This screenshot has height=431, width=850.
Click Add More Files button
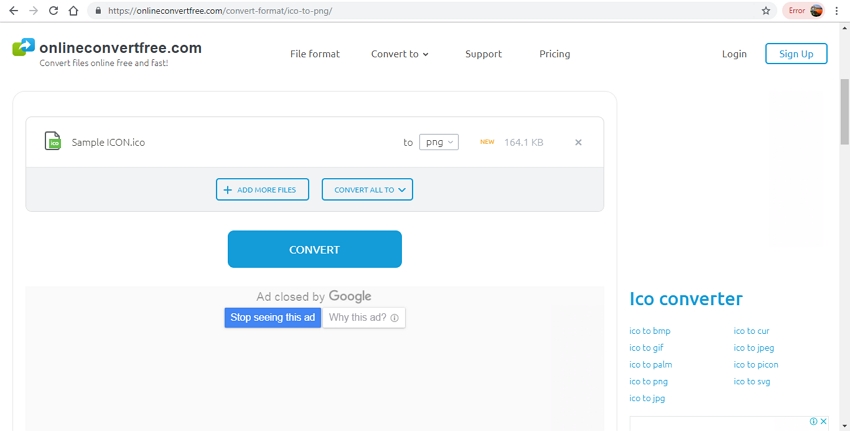[x=262, y=190]
